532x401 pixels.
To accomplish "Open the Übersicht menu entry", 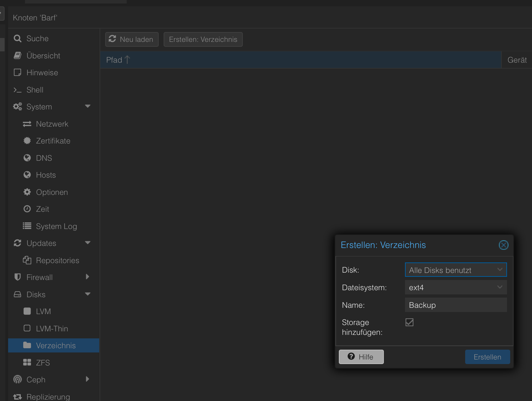I will [x=53, y=56].
